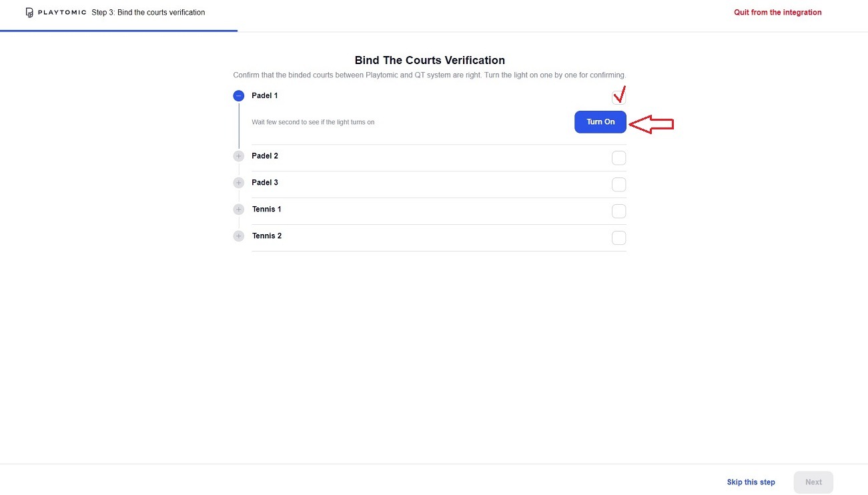
Task: Select the Padel 2 court label
Action: click(265, 156)
